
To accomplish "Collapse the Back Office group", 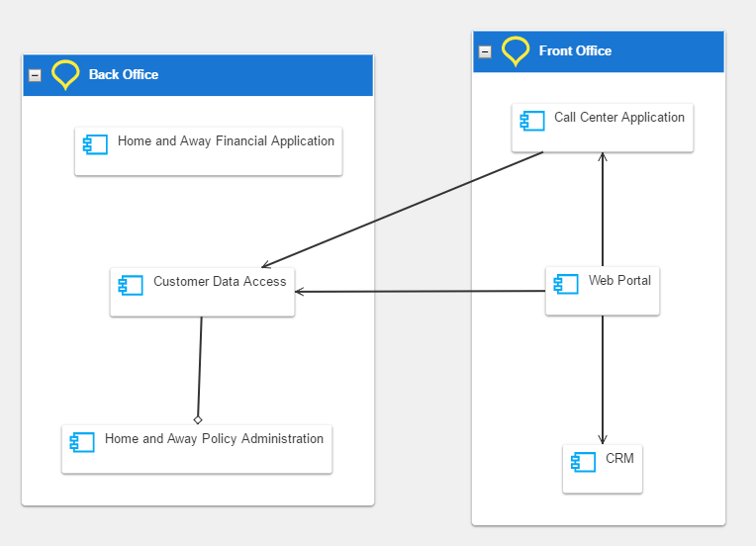I will 35,75.
